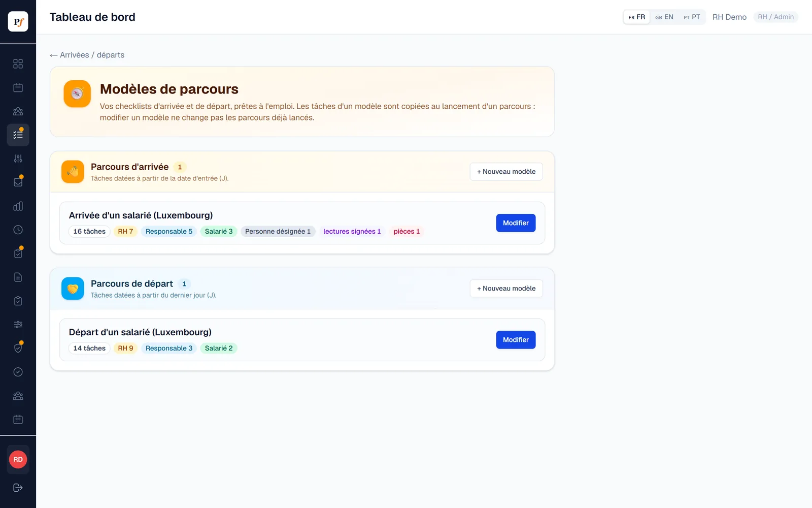Click Modifier for Départ d'un salarié
Image resolution: width=812 pixels, height=508 pixels.
516,340
